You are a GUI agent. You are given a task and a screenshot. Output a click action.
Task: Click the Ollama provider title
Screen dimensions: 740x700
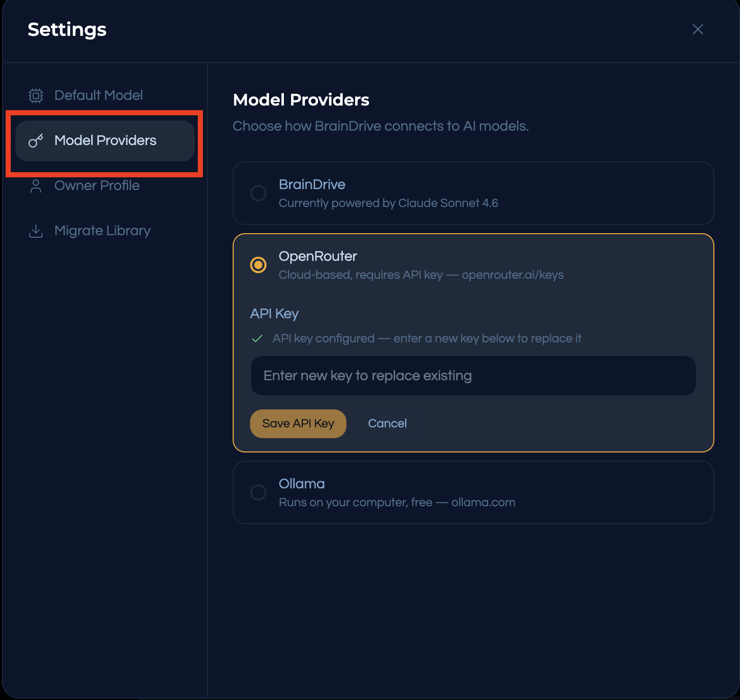click(x=301, y=484)
